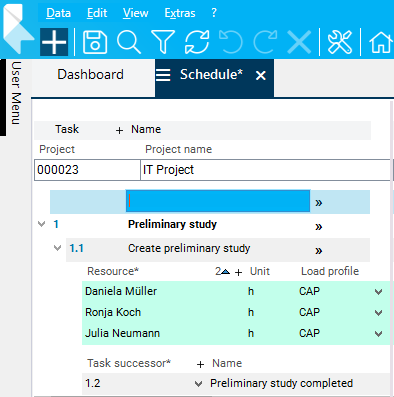Save with the floppy disk icon
394x397 pixels.
click(x=95, y=42)
